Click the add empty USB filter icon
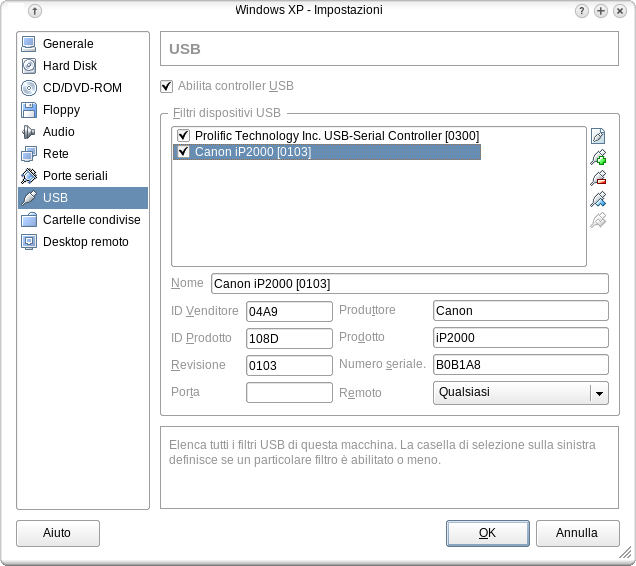 coord(599,136)
